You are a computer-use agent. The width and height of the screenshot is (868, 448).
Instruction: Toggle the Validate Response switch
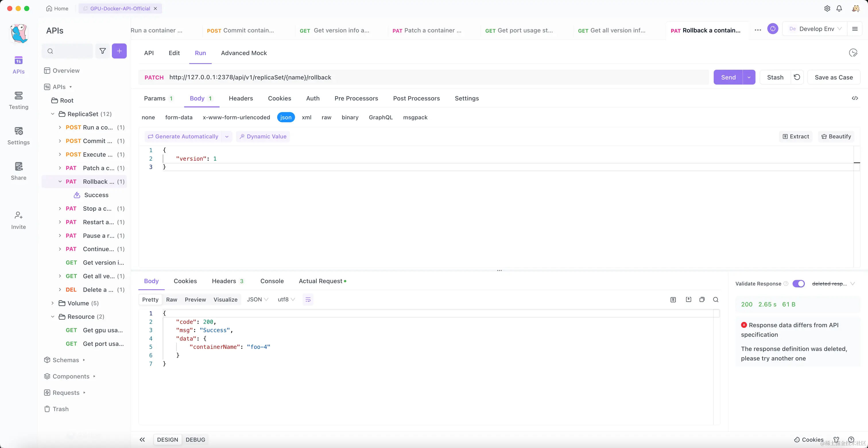[x=798, y=284]
